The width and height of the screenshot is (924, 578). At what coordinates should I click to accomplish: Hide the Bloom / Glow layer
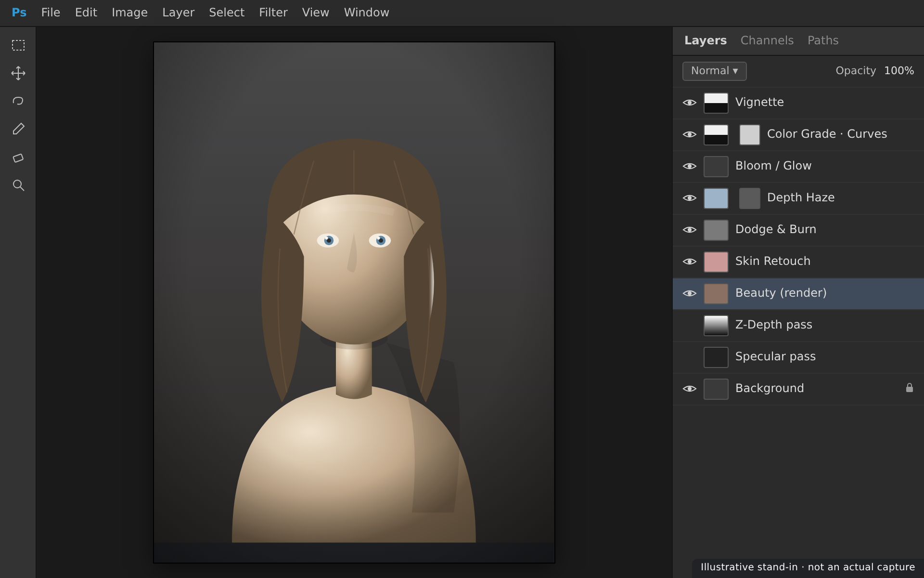[x=690, y=166]
